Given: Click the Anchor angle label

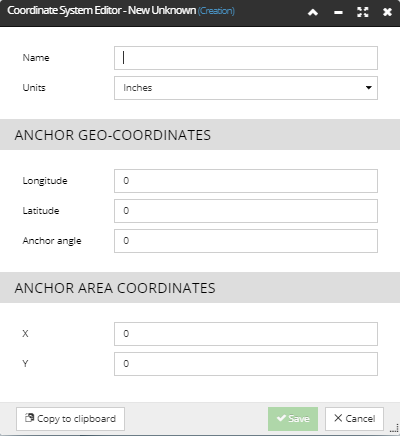Looking at the screenshot, I should [x=52, y=241].
